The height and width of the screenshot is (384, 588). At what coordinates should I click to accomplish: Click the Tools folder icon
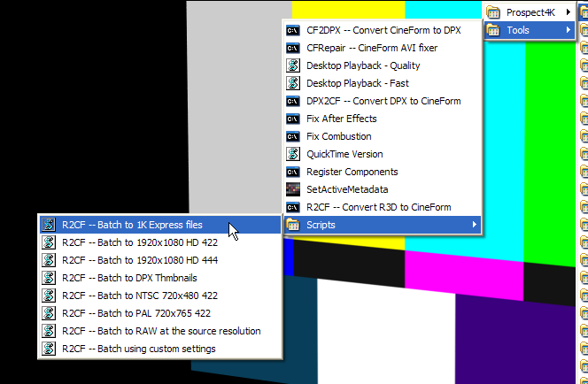point(493,30)
